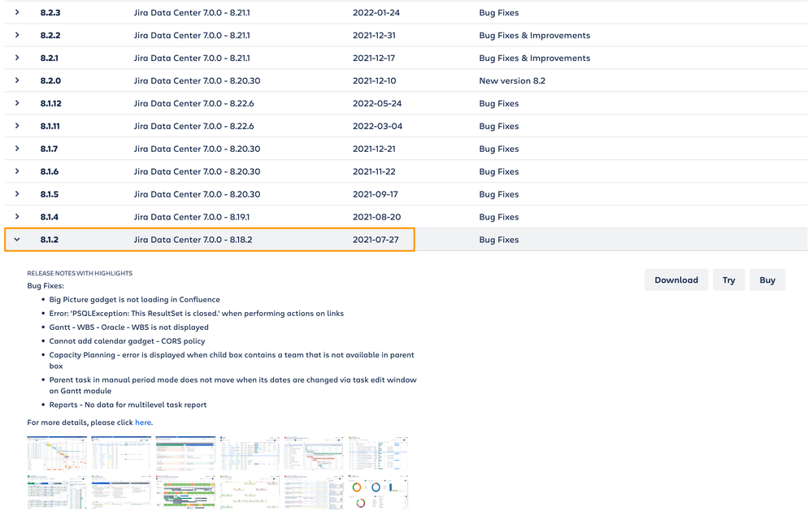Expand version 8.1.11 release notes

pos(16,126)
